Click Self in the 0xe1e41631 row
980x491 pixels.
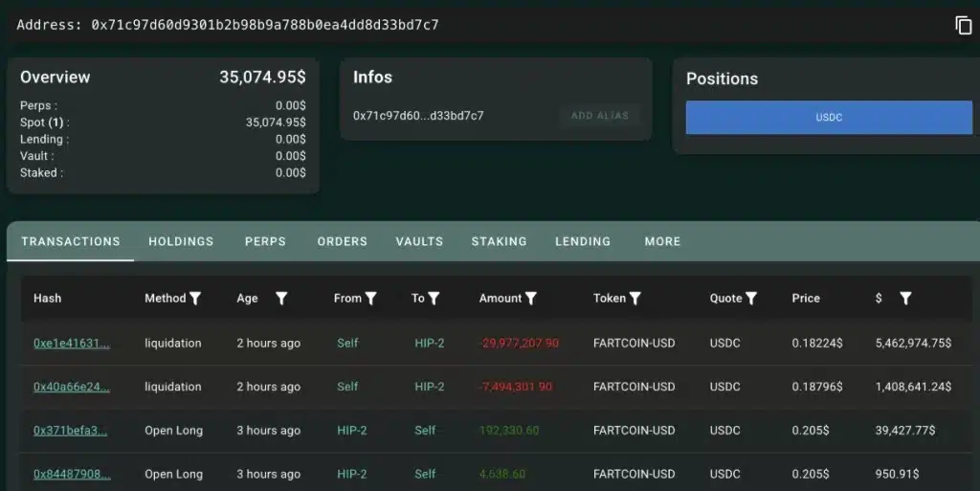347,344
